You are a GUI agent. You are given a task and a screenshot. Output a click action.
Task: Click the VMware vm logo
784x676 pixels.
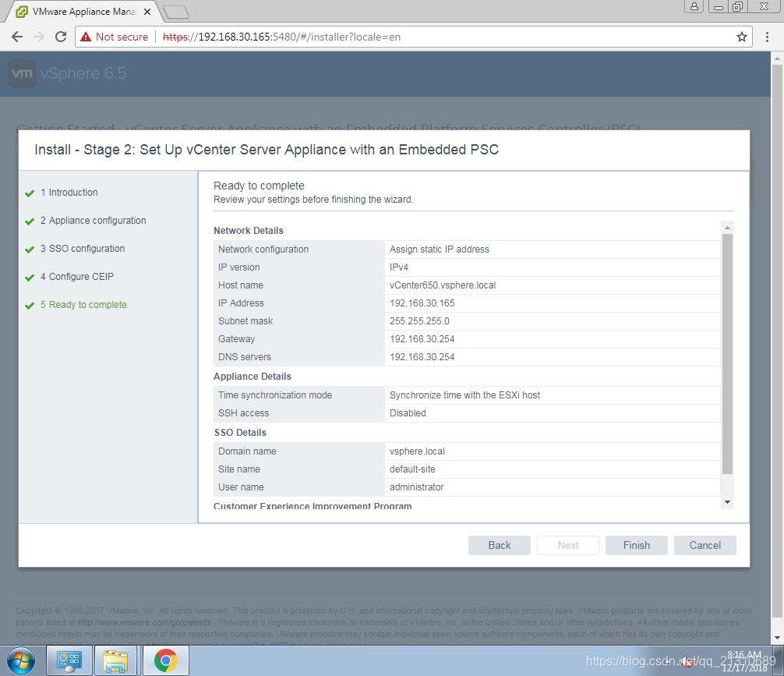click(x=22, y=73)
